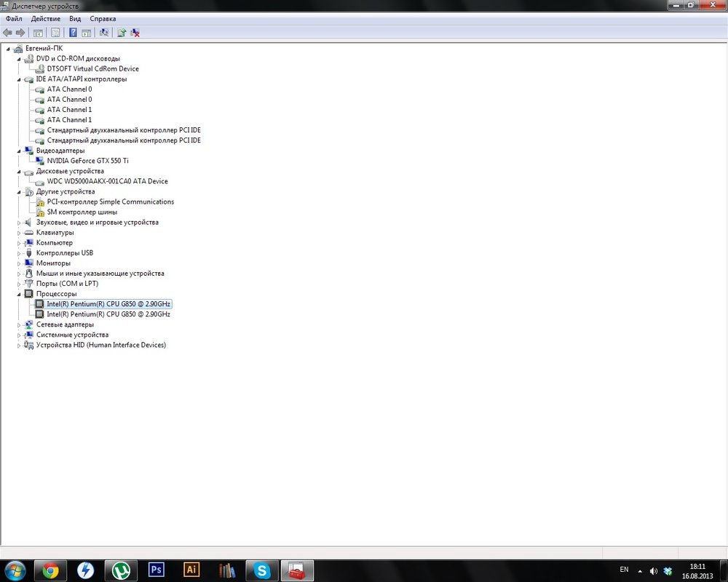Open Photoshop from the taskbar

(x=157, y=569)
